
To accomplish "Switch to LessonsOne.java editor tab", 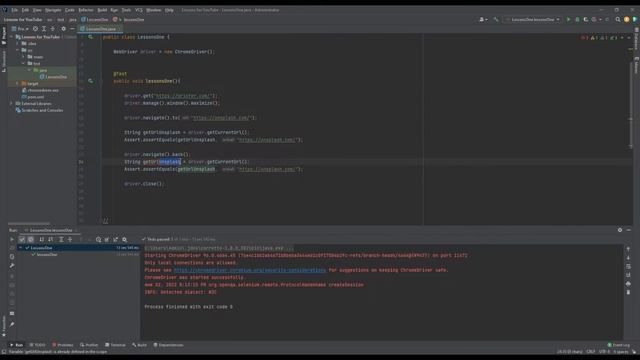I will coord(100,29).
